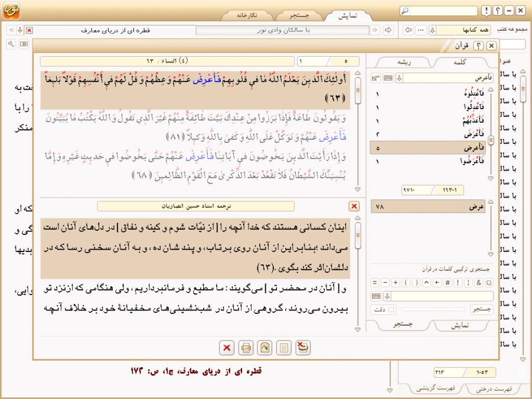Screen dimensions: 532x399
Task: Click the page icon with red X and arrow
Action: (x=303, y=348)
